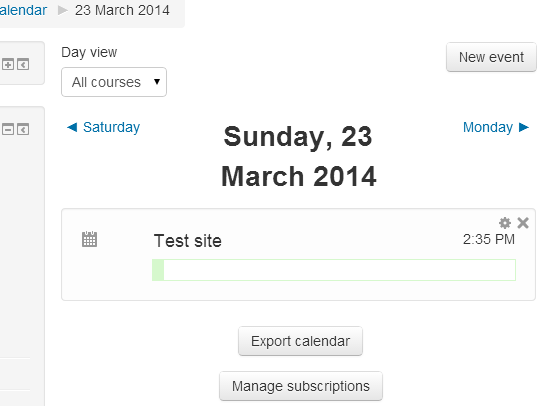Click the Export calendar button
Image resolution: width=555 pixels, height=406 pixels.
[301, 341]
